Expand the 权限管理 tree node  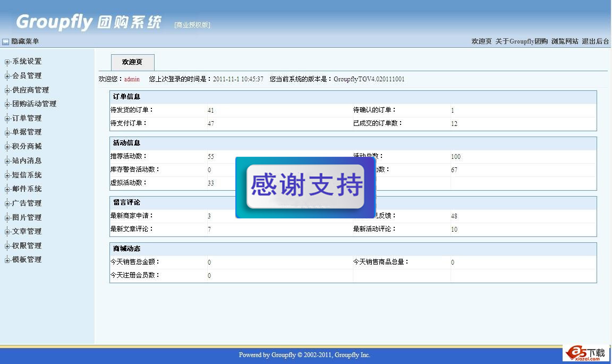tap(7, 246)
